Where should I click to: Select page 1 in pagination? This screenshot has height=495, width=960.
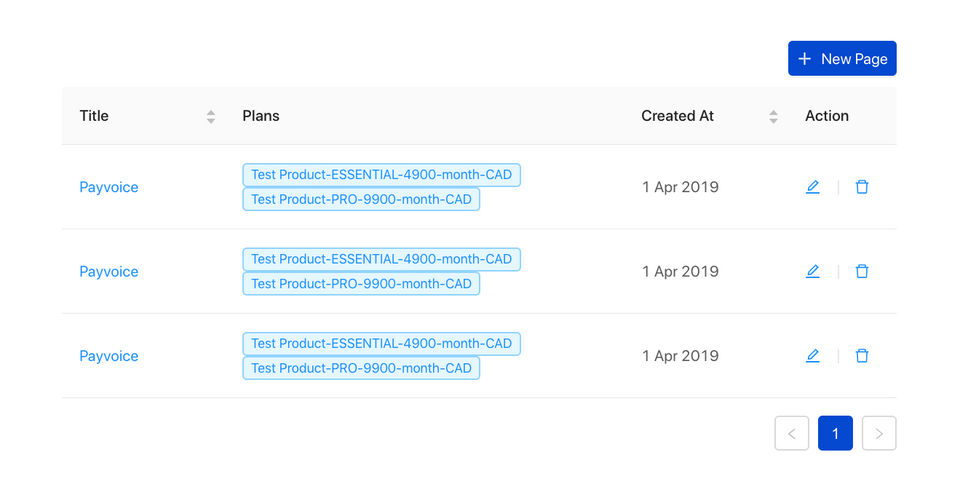835,433
